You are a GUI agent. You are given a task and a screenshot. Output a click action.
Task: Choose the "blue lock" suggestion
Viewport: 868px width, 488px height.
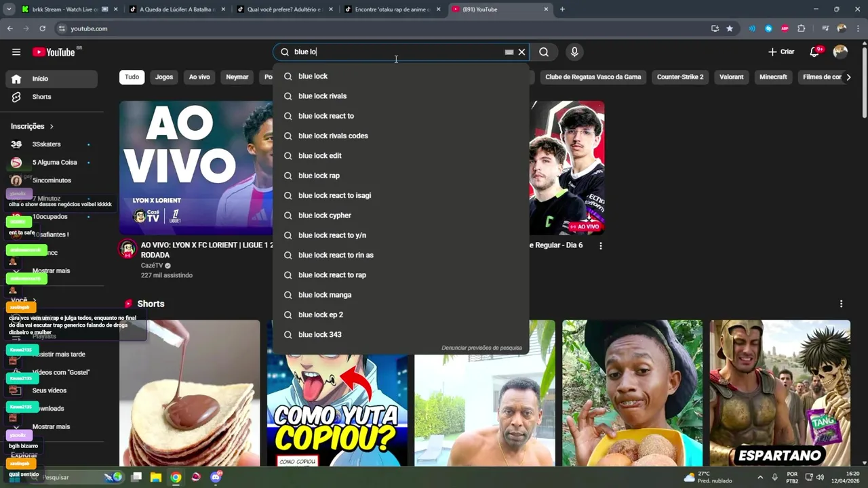pos(400,76)
